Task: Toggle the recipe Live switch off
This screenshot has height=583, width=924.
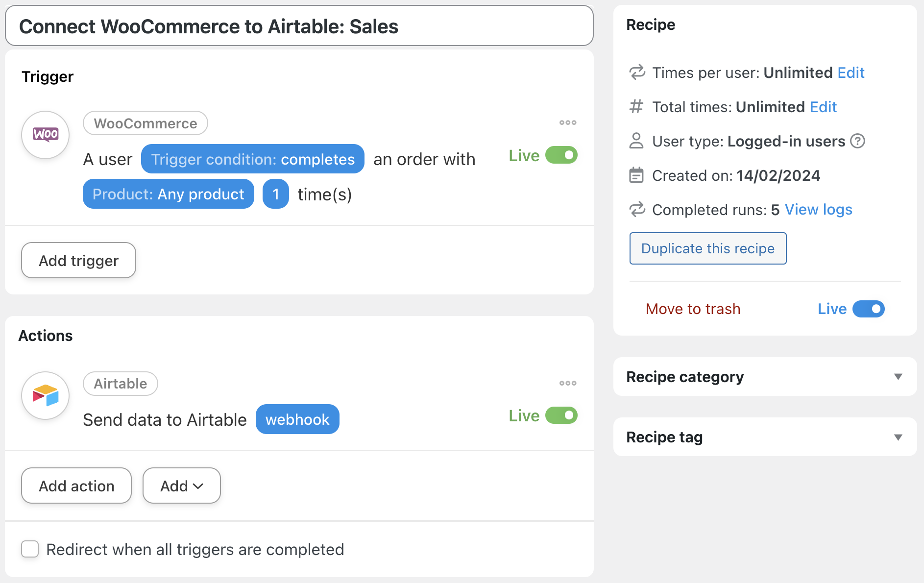Action: click(868, 309)
